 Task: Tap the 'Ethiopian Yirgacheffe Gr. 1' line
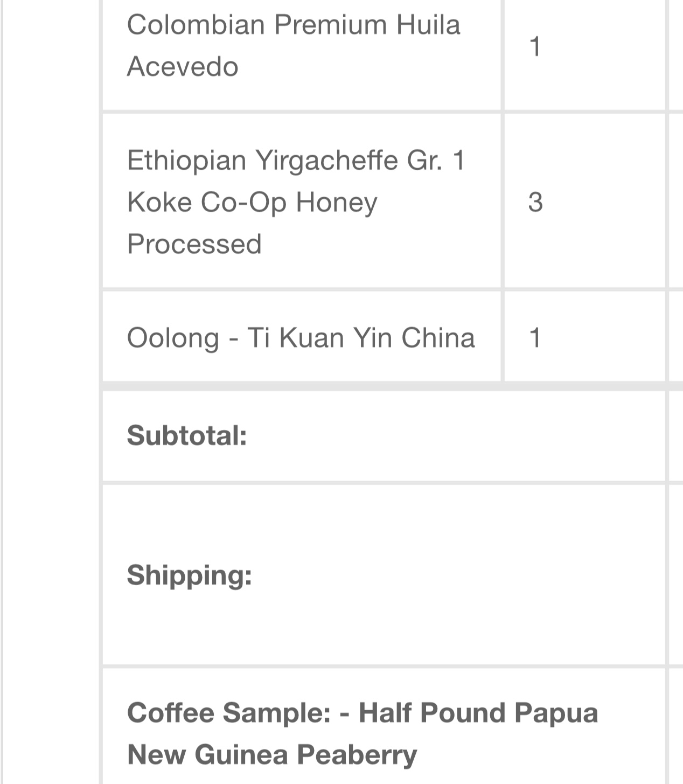[296, 160]
